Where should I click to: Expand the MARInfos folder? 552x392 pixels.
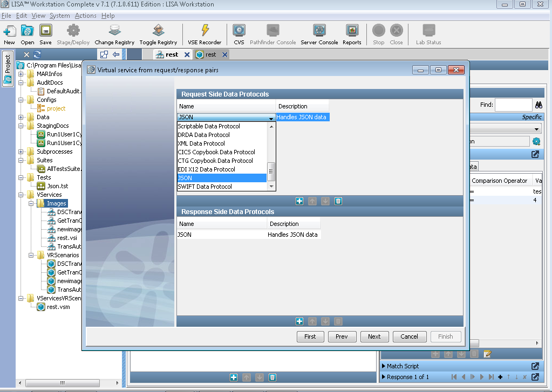click(21, 74)
